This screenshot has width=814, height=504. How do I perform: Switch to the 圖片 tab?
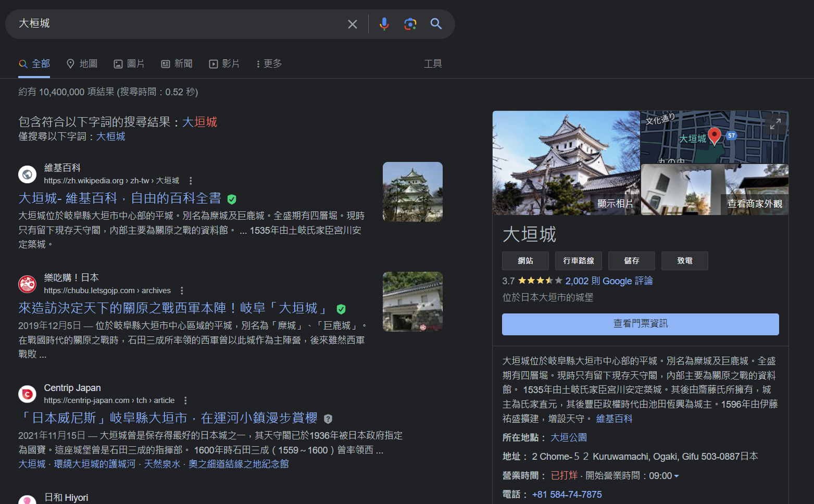[x=129, y=64]
